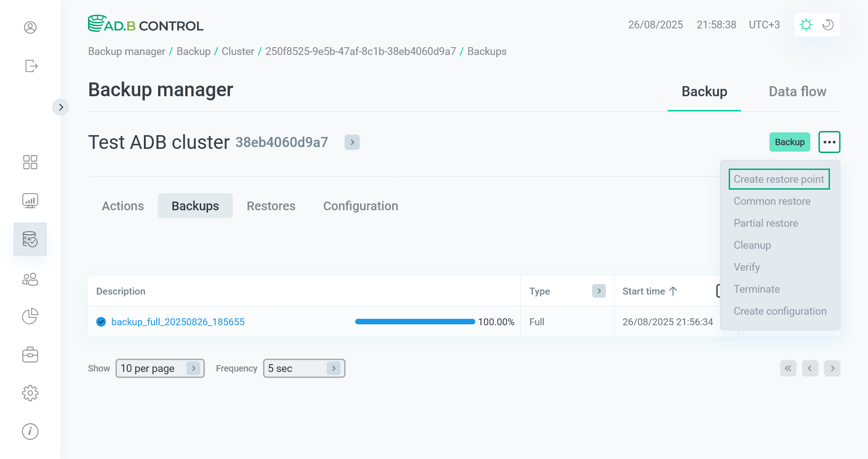Open the '10 per page' dropdown
Image resolution: width=868 pixels, height=459 pixels.
tap(159, 368)
